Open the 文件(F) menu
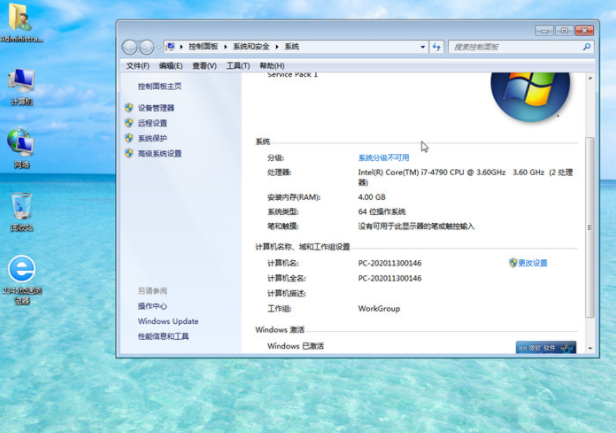This screenshot has height=433, width=616. click(138, 66)
